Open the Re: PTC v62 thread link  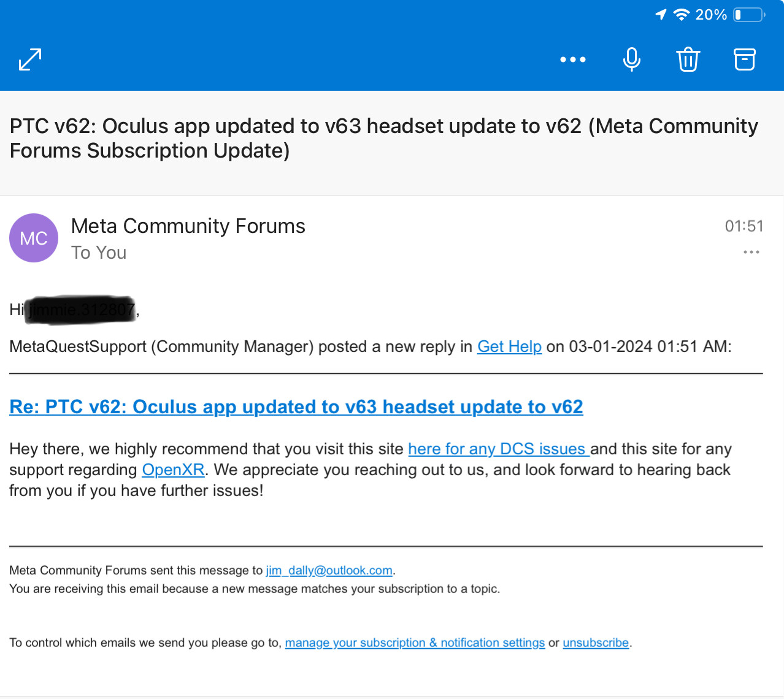tap(296, 407)
